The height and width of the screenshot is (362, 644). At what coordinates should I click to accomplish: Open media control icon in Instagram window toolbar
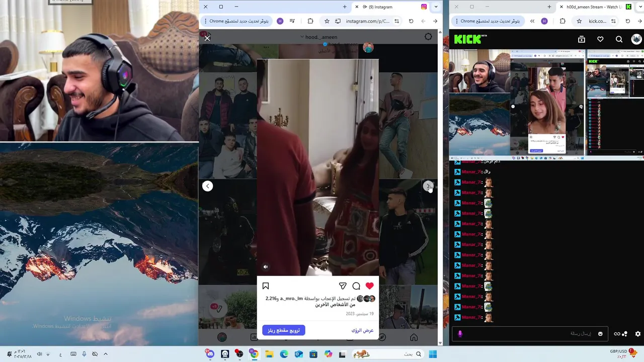[292, 21]
